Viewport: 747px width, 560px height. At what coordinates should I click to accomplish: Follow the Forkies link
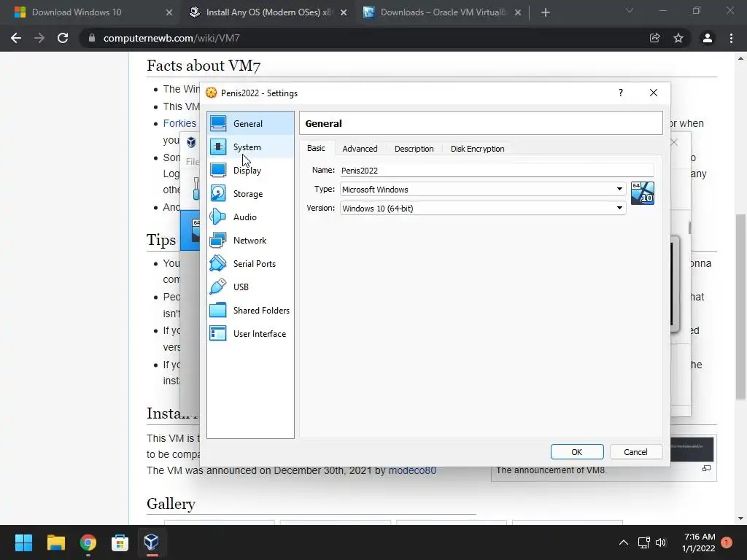click(179, 123)
